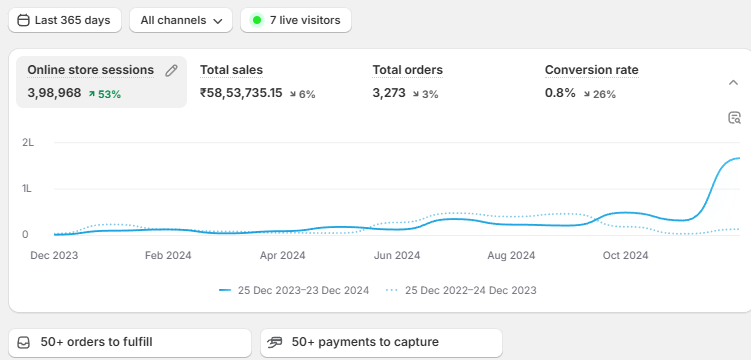This screenshot has height=360, width=751.
Task: Click the pencil edit icon on sessions card
Action: 171,71
